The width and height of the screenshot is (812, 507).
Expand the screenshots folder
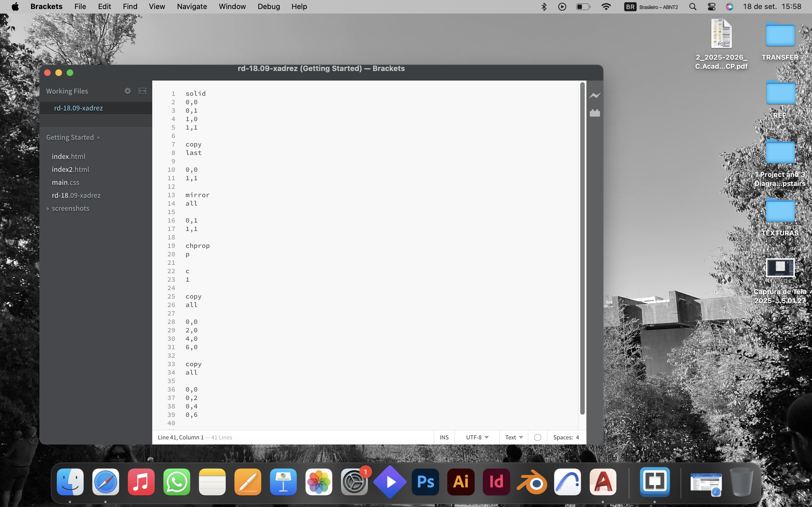click(48, 208)
